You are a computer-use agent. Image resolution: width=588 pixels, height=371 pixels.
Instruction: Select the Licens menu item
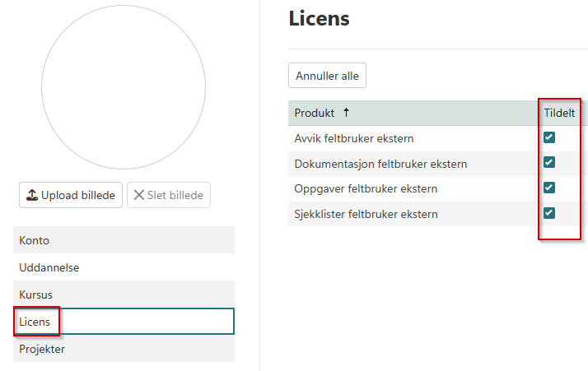click(x=35, y=322)
